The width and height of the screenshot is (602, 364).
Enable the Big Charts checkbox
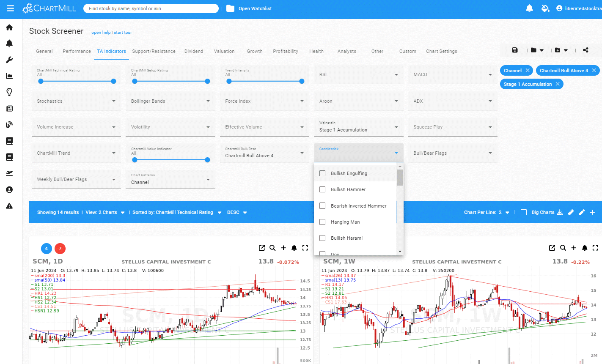pyautogui.click(x=524, y=212)
